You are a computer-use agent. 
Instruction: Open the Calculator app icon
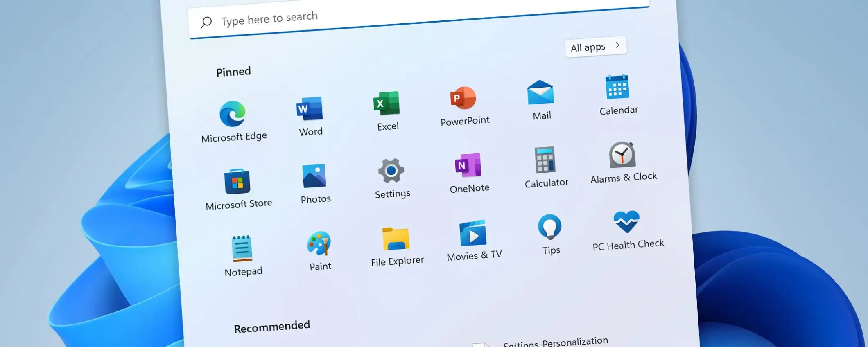(545, 160)
